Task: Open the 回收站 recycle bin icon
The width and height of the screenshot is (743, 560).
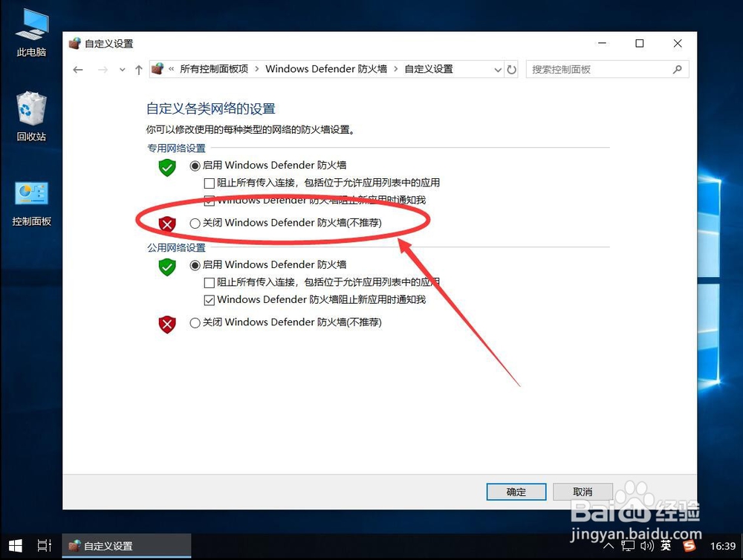Action: pos(31,117)
